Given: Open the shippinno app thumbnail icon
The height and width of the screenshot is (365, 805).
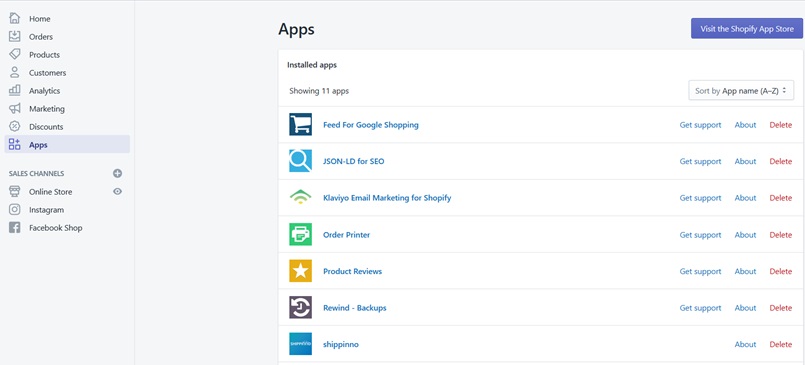Looking at the screenshot, I should click(300, 344).
